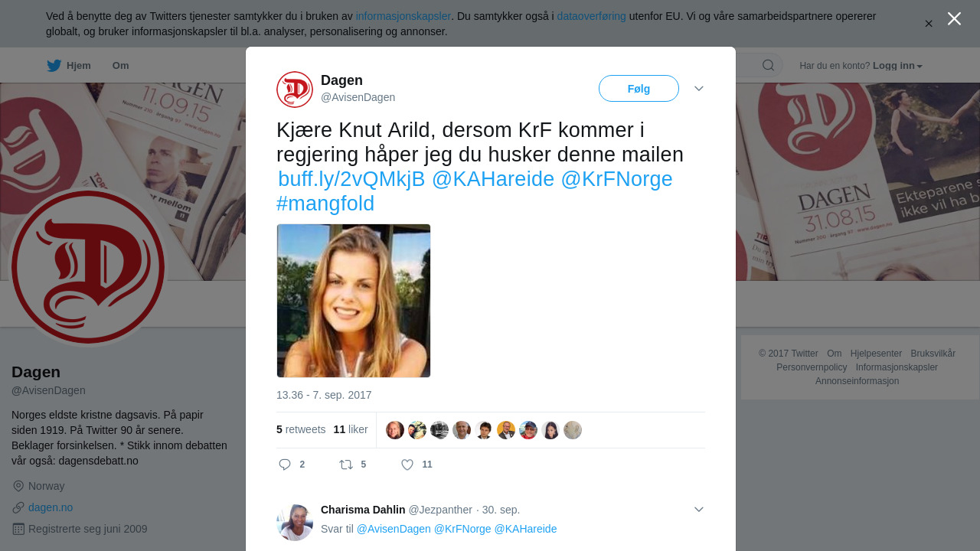Follow Dagen with the Følg button

(x=639, y=89)
